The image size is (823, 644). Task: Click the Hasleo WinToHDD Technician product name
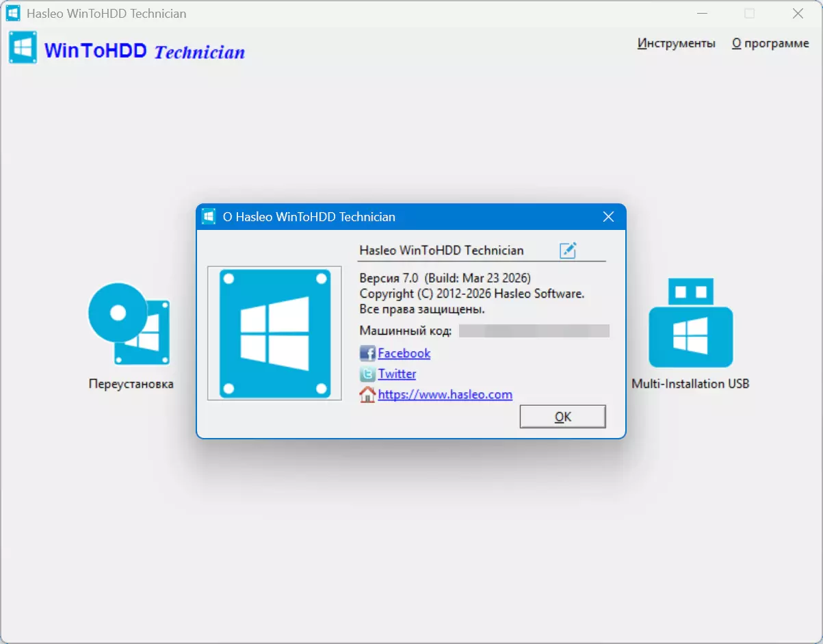point(441,250)
